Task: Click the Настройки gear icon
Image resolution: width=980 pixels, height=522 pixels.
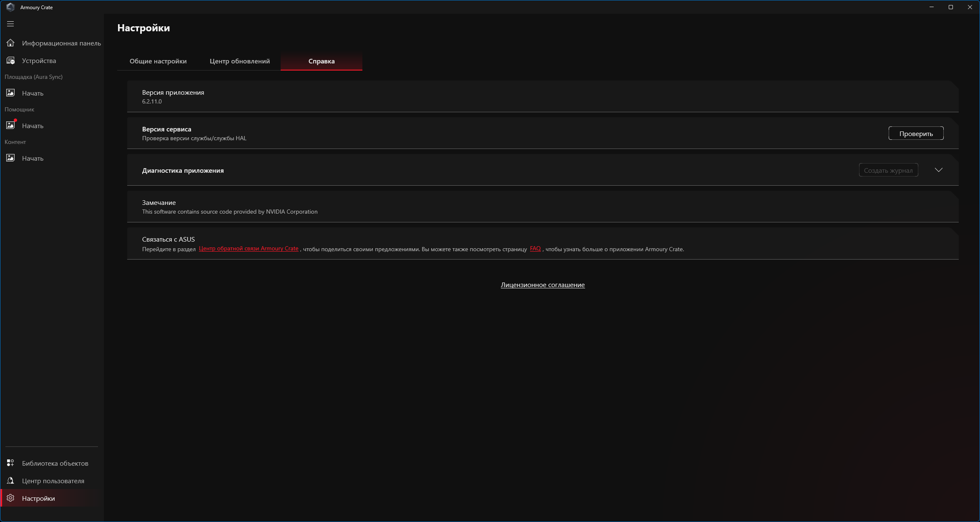Action: 10,498
